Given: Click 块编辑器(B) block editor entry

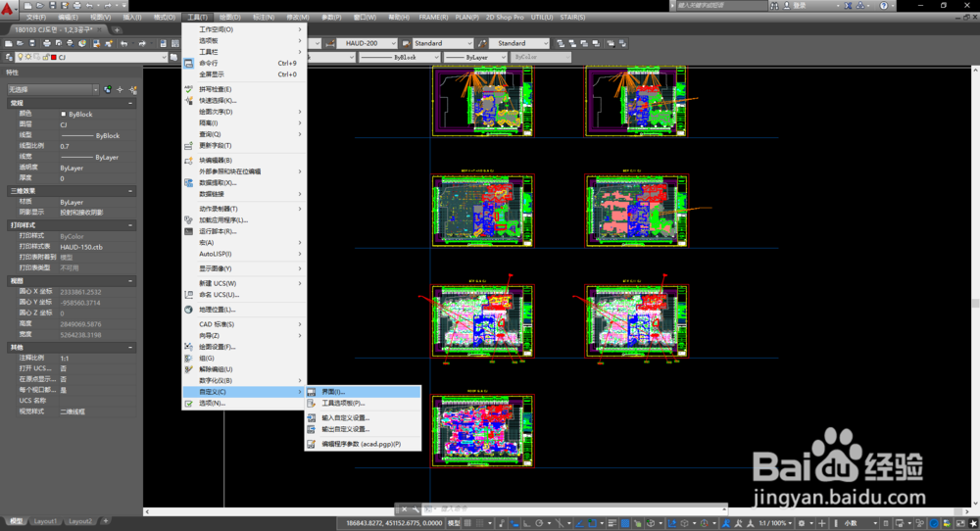Looking at the screenshot, I should click(x=244, y=161).
